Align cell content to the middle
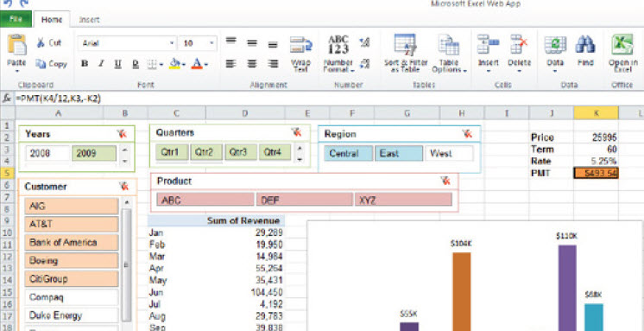The width and height of the screenshot is (644, 331). 252,42
